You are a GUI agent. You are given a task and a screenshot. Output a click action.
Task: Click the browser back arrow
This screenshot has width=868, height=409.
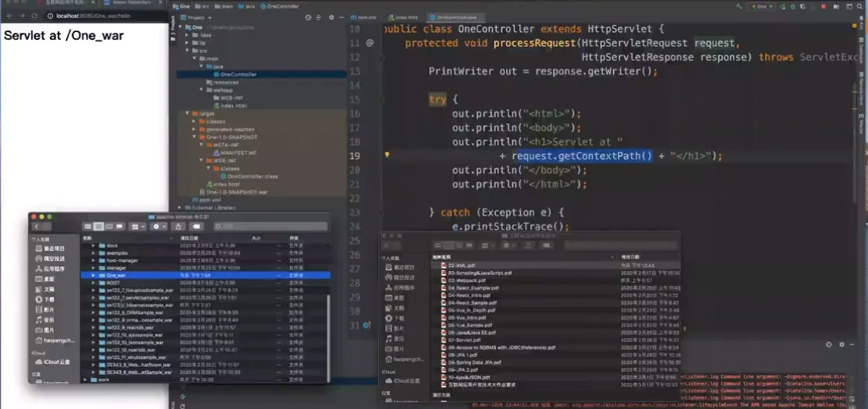click(9, 16)
